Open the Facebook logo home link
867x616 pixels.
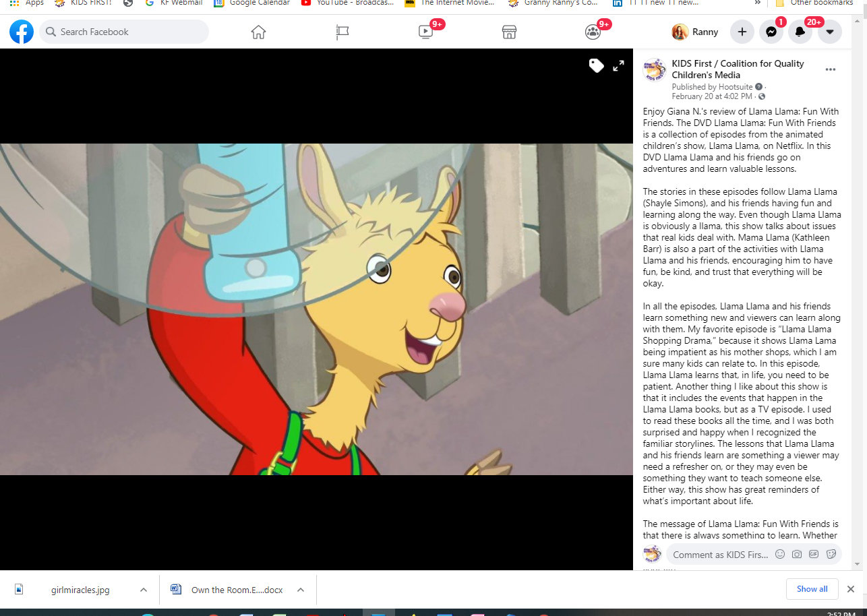[x=22, y=32]
